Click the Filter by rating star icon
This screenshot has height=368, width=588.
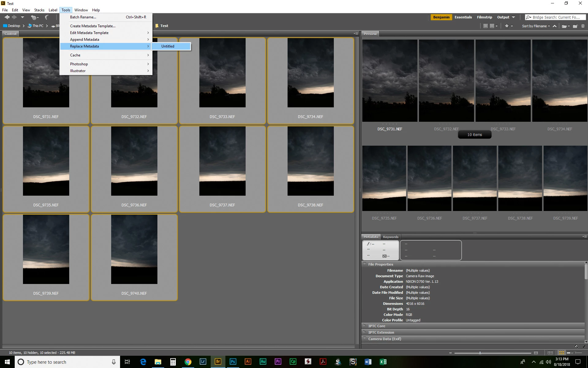tap(507, 26)
